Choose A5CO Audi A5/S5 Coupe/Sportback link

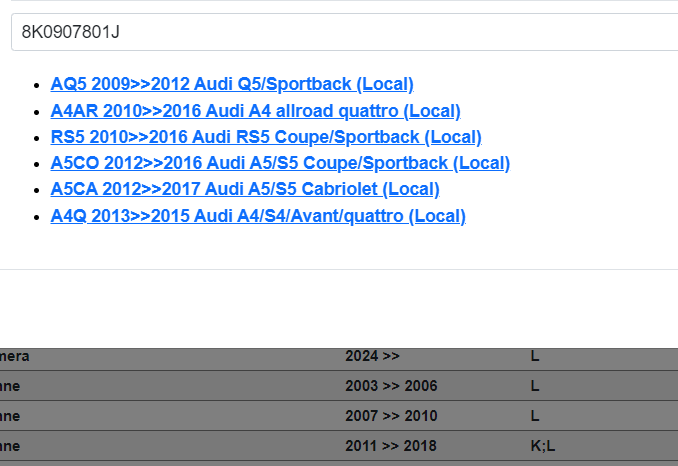pyautogui.click(x=280, y=163)
